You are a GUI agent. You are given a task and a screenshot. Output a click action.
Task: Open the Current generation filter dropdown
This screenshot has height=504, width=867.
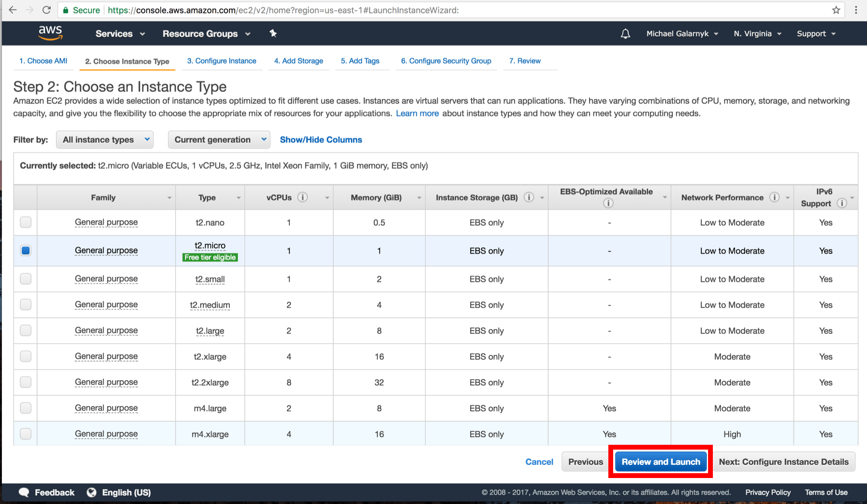219,140
